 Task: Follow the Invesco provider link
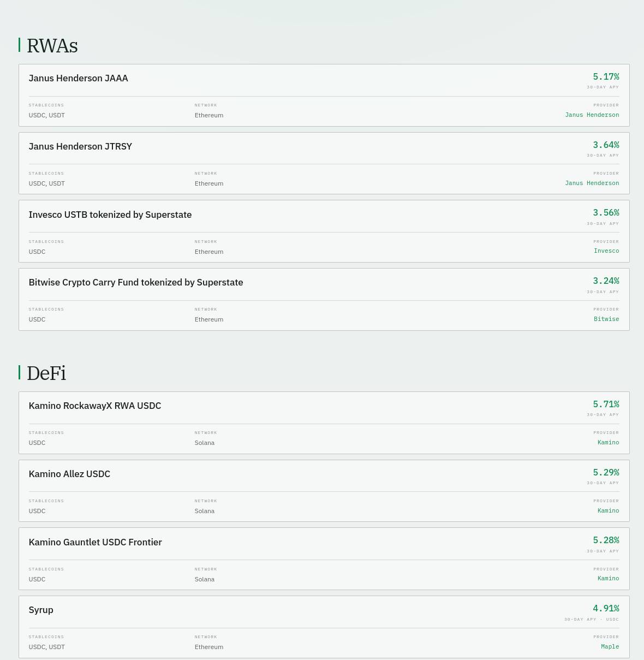pyautogui.click(x=606, y=251)
